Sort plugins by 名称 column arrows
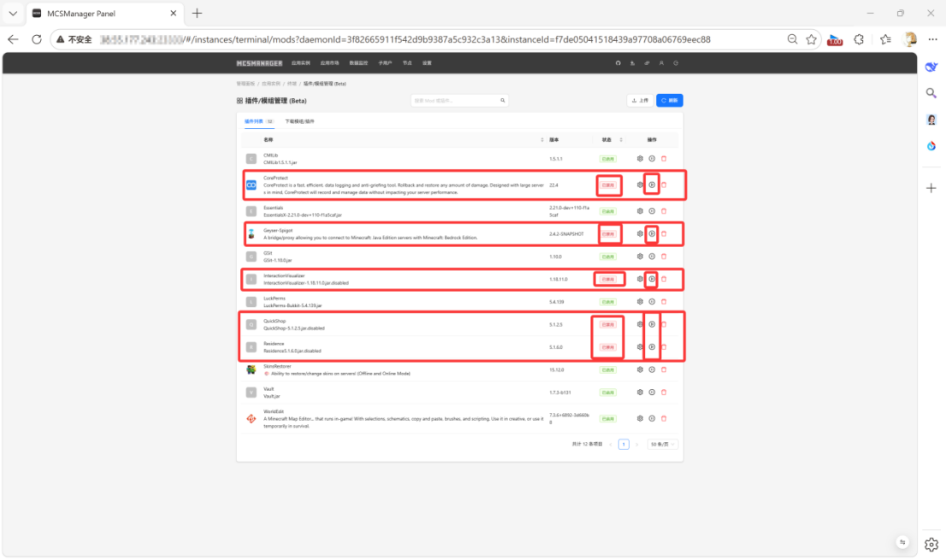The image size is (946, 560). pyautogui.click(x=541, y=140)
